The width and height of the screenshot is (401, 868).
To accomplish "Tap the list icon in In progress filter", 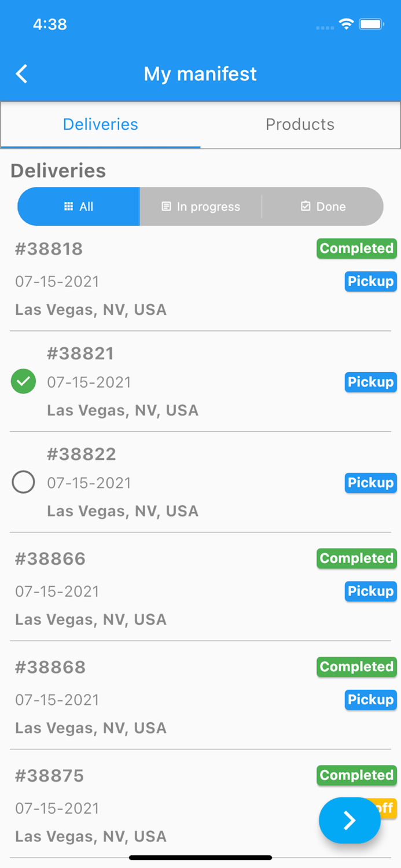I will 166,207.
